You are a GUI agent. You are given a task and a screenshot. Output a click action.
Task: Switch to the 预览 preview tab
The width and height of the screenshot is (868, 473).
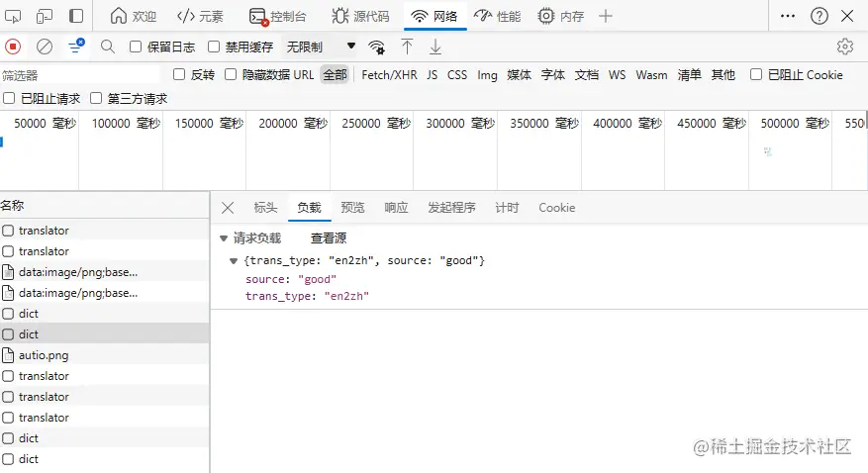point(352,208)
